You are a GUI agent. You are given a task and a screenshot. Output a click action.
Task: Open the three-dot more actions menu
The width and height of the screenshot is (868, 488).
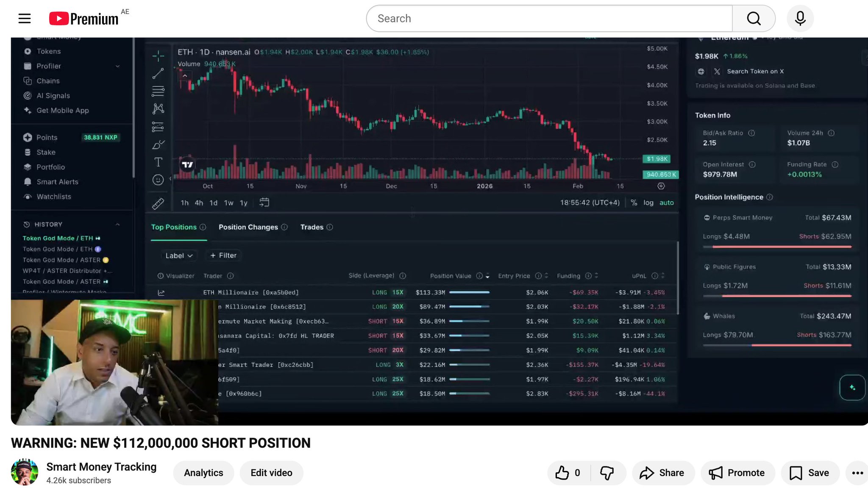(857, 473)
